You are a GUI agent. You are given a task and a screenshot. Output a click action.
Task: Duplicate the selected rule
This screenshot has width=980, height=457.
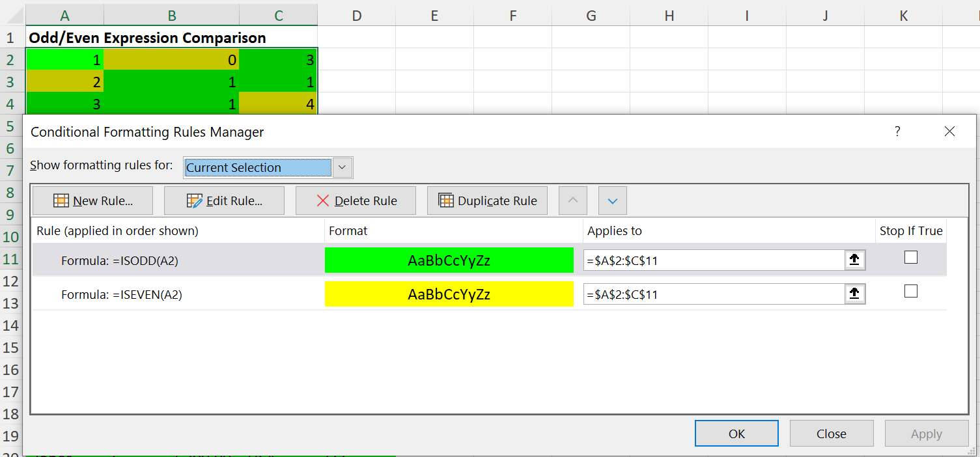pyautogui.click(x=487, y=201)
